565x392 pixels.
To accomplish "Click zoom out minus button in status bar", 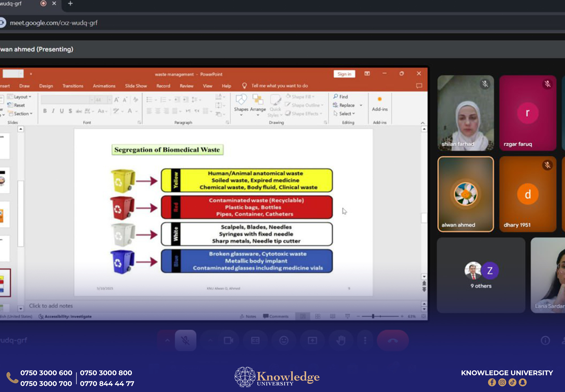I will coord(358,316).
